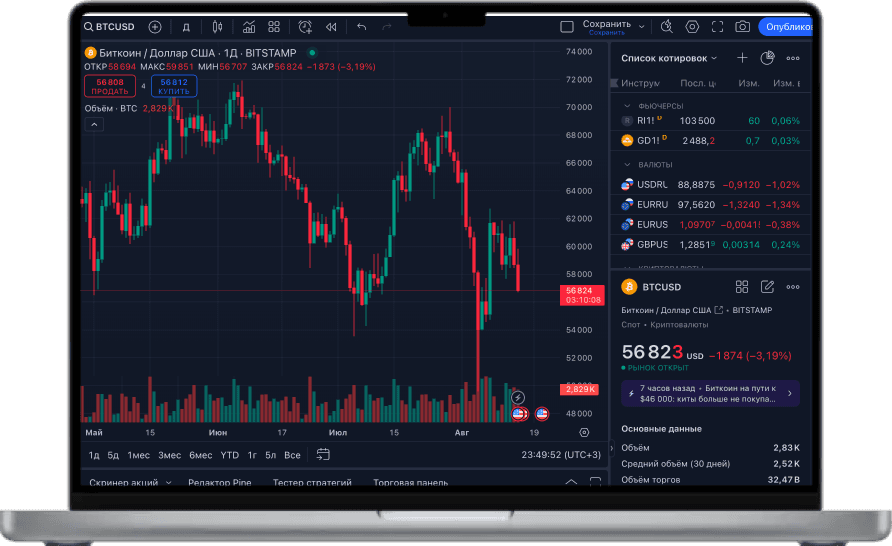Select the RI1! futures row

point(711,121)
